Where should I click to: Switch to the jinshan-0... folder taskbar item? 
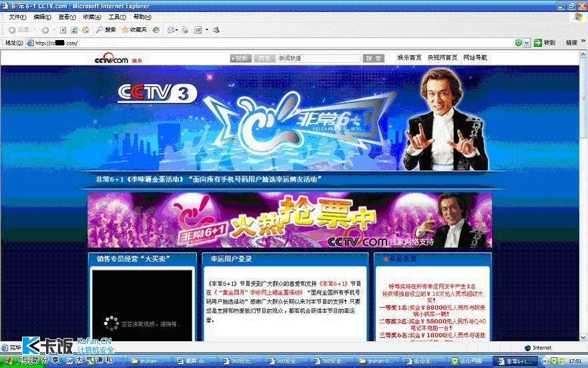[x=378, y=361]
